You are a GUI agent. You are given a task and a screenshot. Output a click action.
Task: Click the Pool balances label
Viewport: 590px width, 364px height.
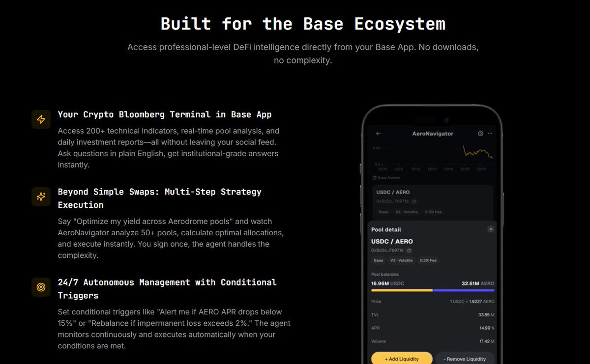385,274
